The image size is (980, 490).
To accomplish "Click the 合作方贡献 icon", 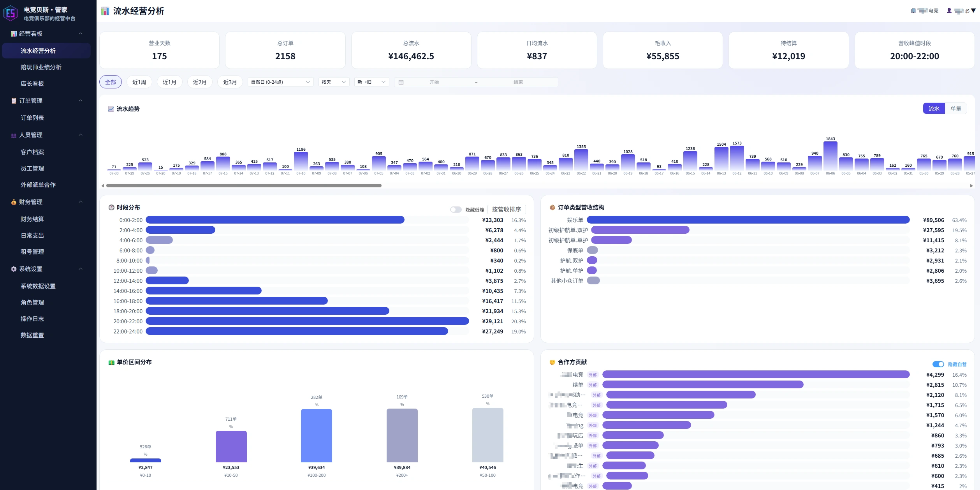I will (x=552, y=362).
